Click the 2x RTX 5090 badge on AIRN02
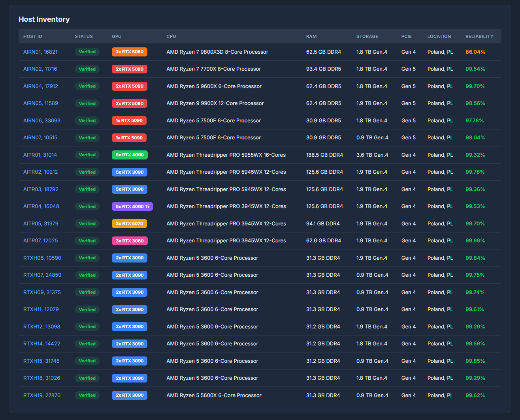 point(130,69)
